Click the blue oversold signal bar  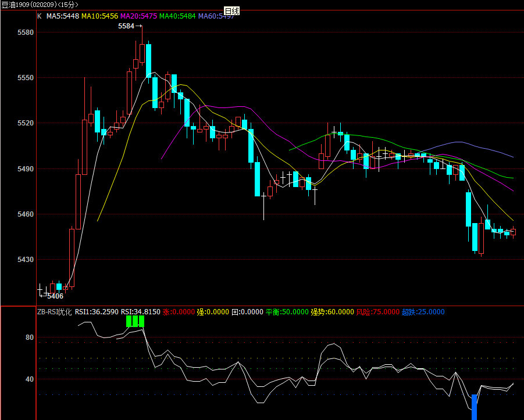[474, 407]
